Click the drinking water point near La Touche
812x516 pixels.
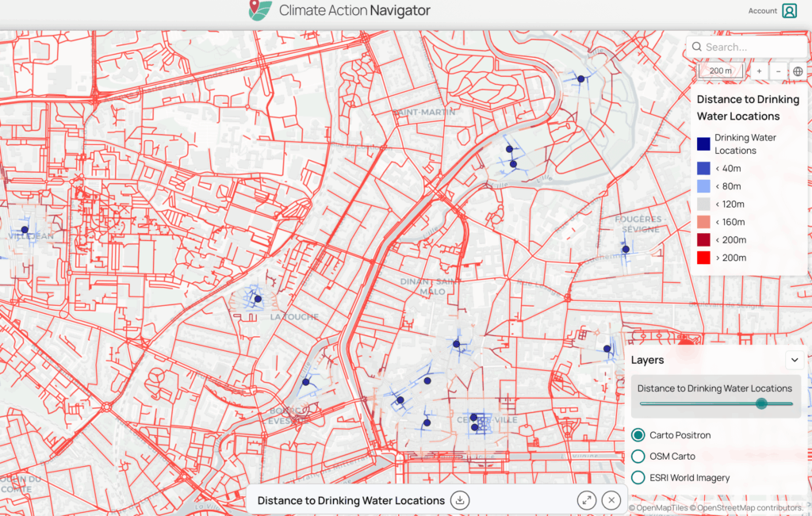click(x=258, y=299)
